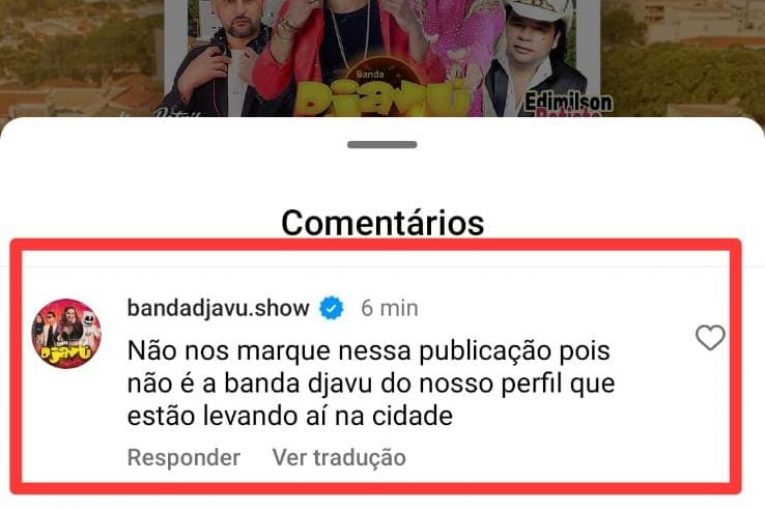Click the 6 min timestamp
Image resolution: width=765 pixels, height=510 pixels.
coord(389,308)
